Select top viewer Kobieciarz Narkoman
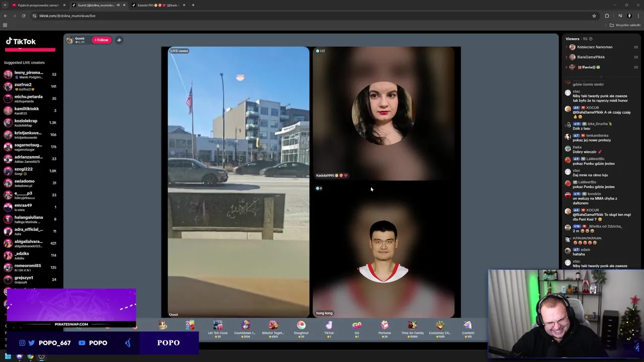644x362 pixels. point(602,47)
